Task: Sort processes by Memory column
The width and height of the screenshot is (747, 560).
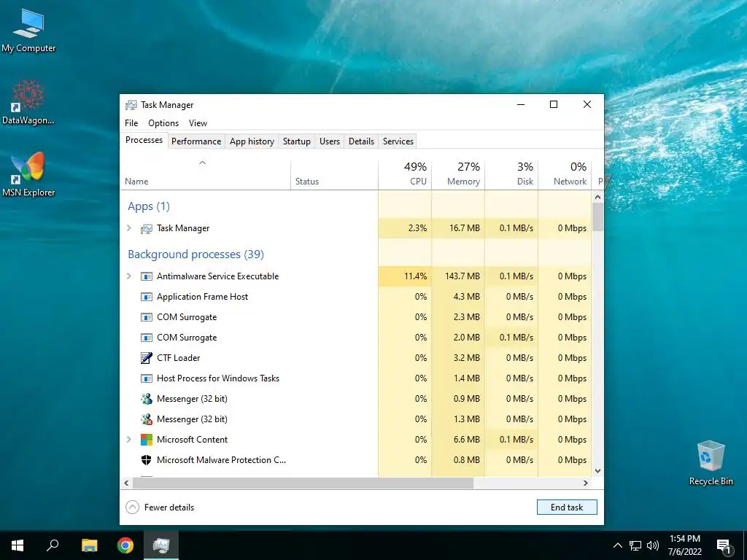Action: (458, 174)
